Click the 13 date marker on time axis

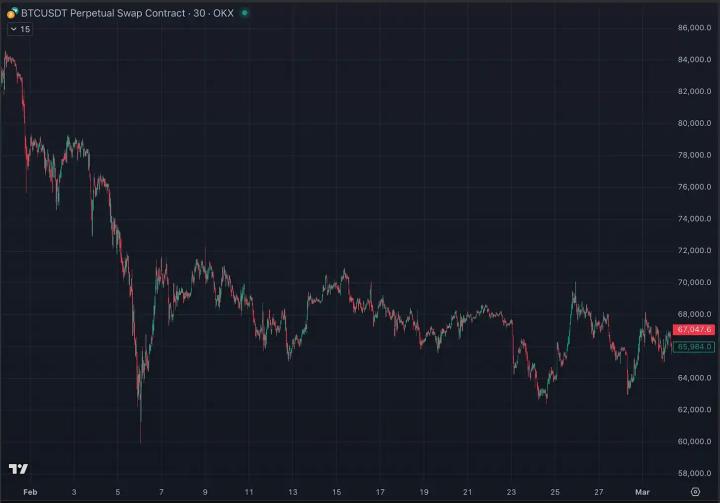pos(293,492)
